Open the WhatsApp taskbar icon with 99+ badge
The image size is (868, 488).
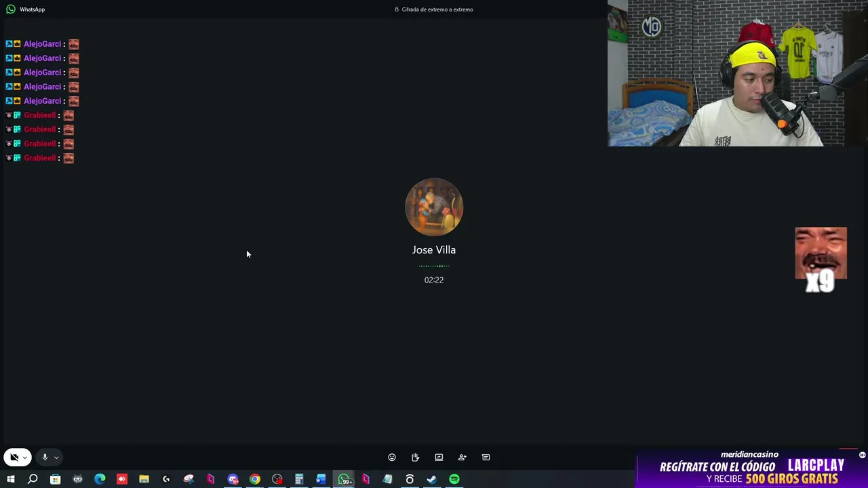click(344, 479)
